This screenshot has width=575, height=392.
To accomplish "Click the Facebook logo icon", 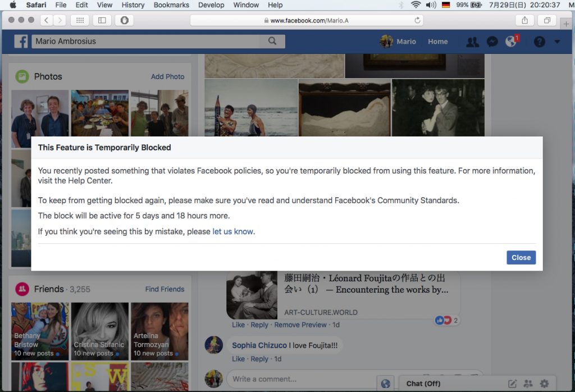I will point(21,42).
